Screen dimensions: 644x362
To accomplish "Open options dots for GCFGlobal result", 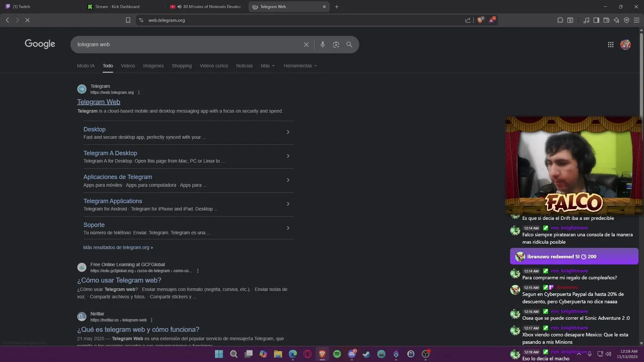I will tap(198, 271).
